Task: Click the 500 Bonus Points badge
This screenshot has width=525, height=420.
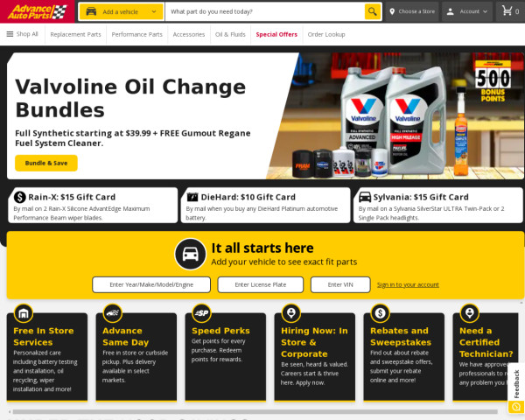Action: click(493, 82)
